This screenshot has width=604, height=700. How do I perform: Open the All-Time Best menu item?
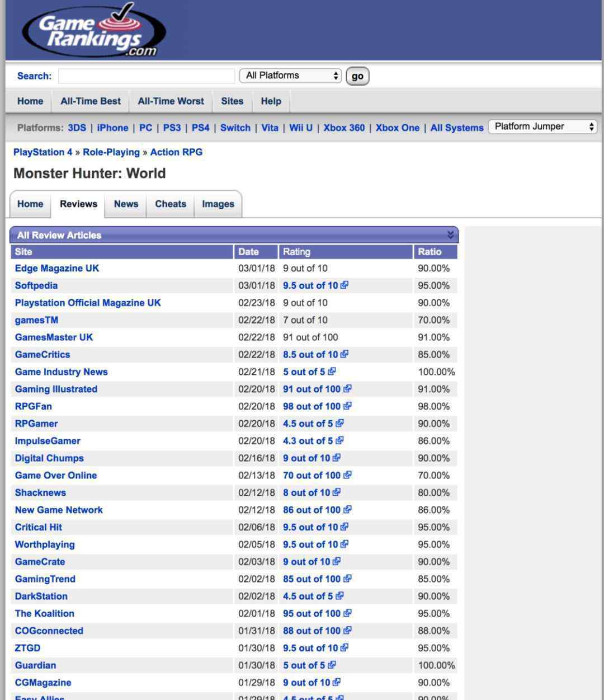pos(91,101)
